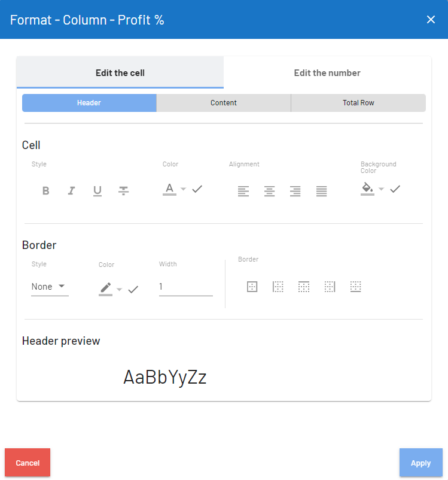Align cell text to the right
The width and height of the screenshot is (448, 480).
(x=295, y=191)
